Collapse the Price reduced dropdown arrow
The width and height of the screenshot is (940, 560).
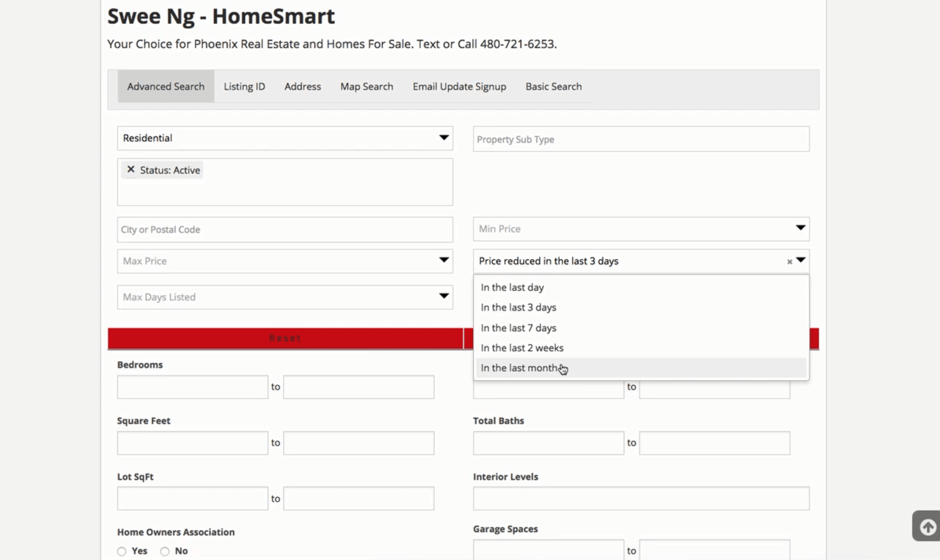click(x=801, y=260)
